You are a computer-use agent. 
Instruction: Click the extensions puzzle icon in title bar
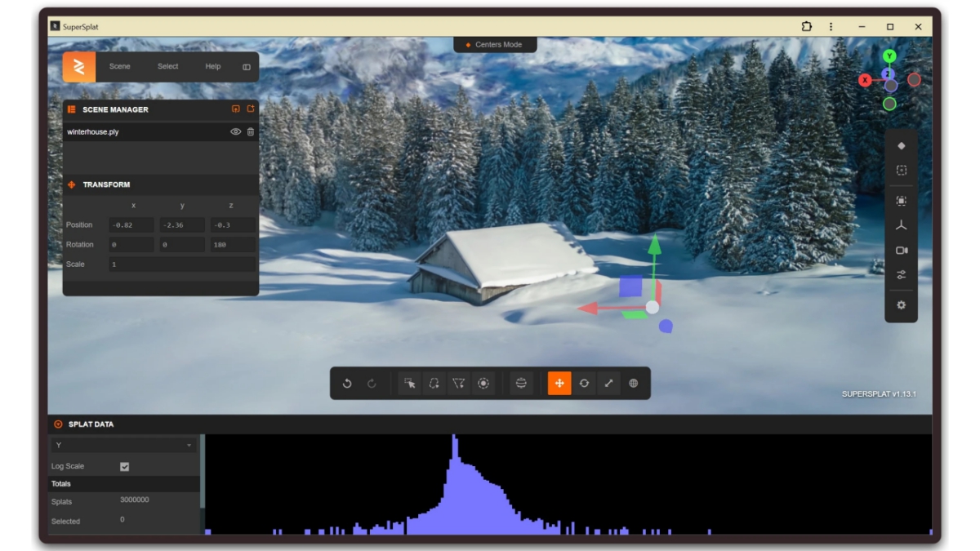pos(807,27)
